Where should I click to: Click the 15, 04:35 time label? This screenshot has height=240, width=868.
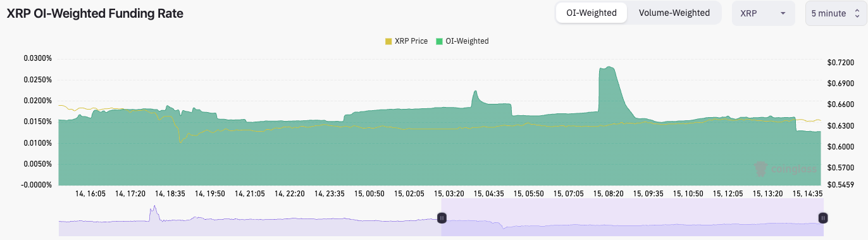[x=488, y=194]
